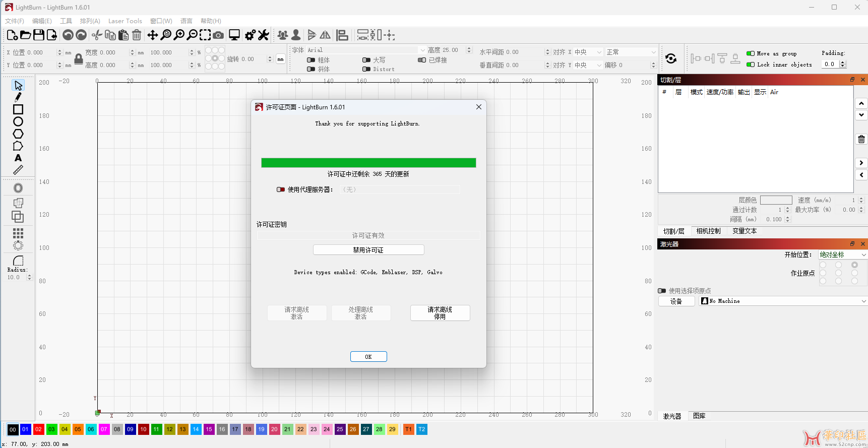This screenshot has height=448, width=868.
Task: Open the 编辑(E) menu
Action: click(x=42, y=21)
